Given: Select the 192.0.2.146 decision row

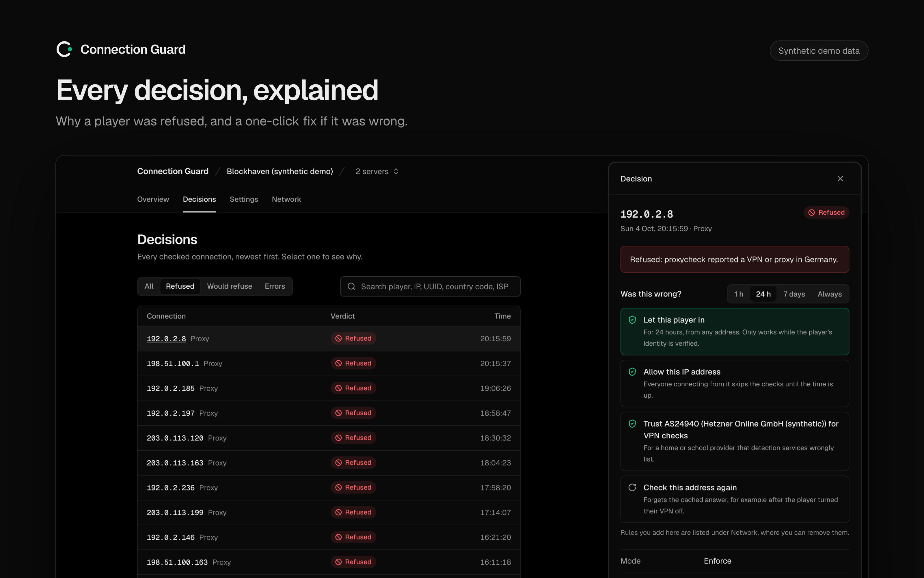Looking at the screenshot, I should [x=329, y=538].
